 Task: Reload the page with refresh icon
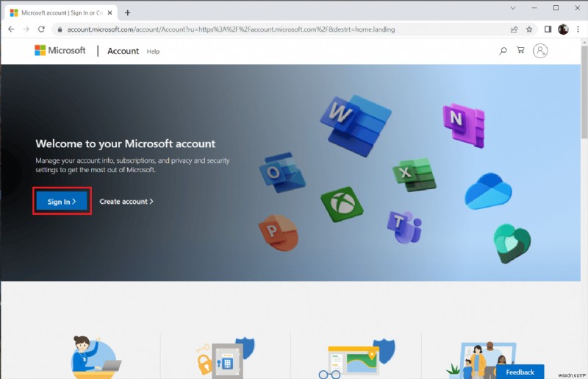(41, 29)
